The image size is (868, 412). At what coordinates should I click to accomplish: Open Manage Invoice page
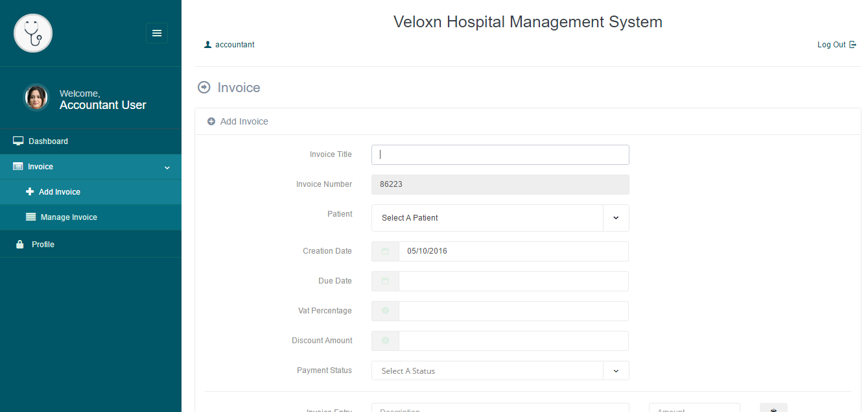(69, 217)
